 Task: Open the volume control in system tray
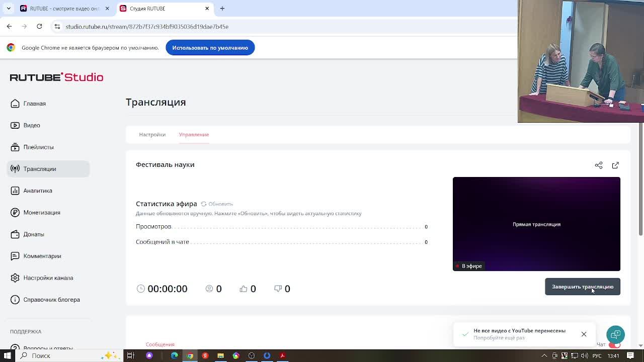point(584,355)
